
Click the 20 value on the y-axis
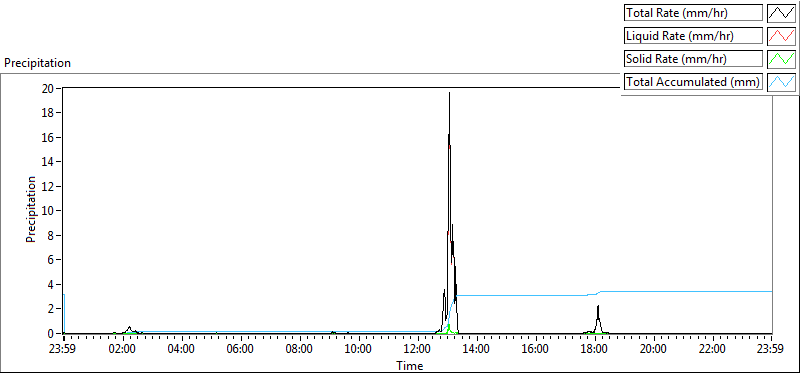pos(48,88)
